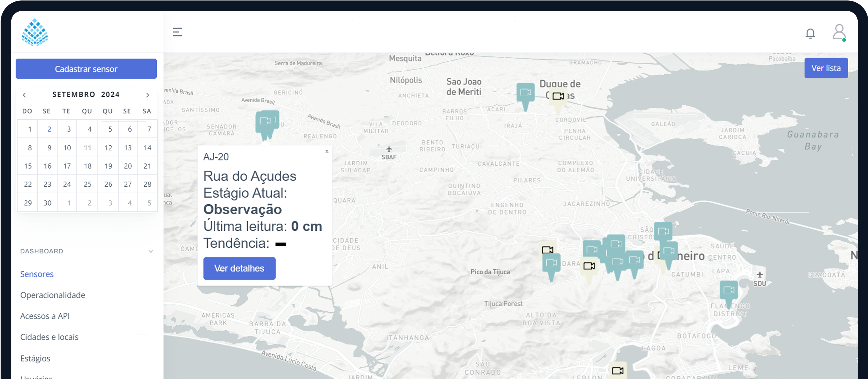
Task: Click the app logo in the sidebar
Action: (x=35, y=32)
